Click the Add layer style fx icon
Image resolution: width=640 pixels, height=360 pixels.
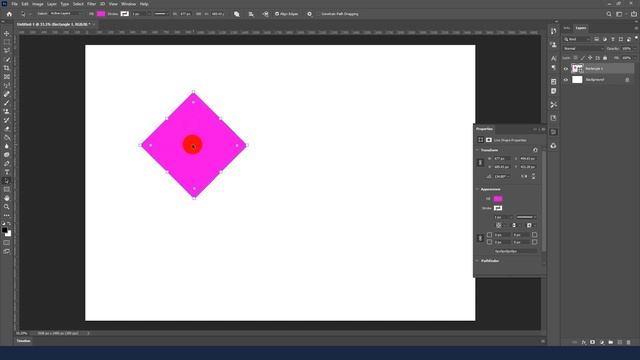584,342
